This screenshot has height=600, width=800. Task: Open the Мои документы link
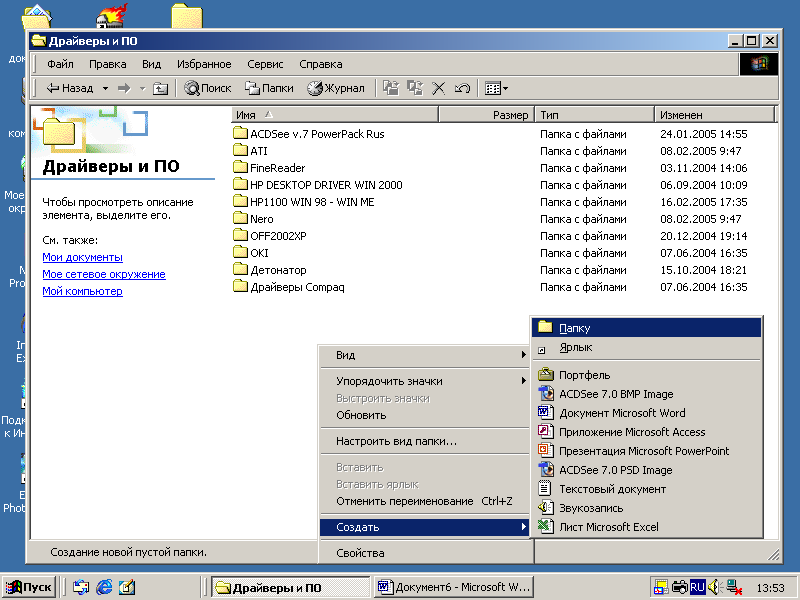click(x=83, y=257)
